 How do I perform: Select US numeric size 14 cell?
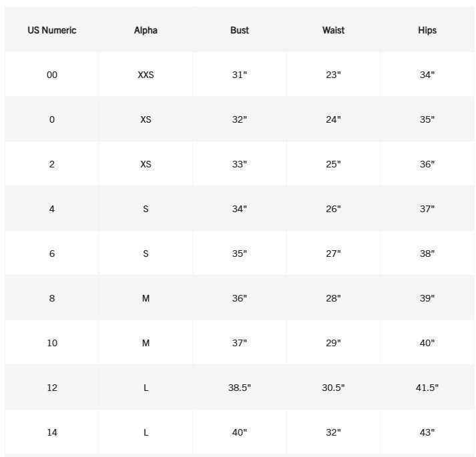coord(52,432)
